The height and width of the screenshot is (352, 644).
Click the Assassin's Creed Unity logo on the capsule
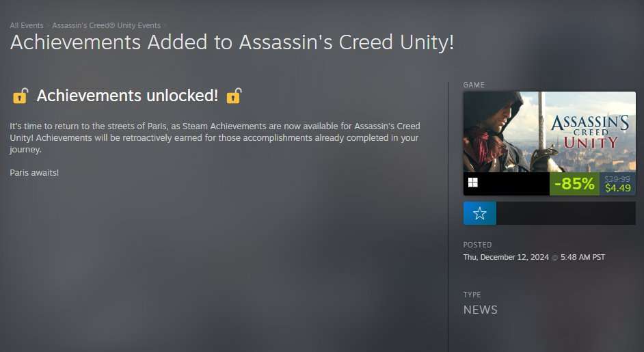[590, 131]
